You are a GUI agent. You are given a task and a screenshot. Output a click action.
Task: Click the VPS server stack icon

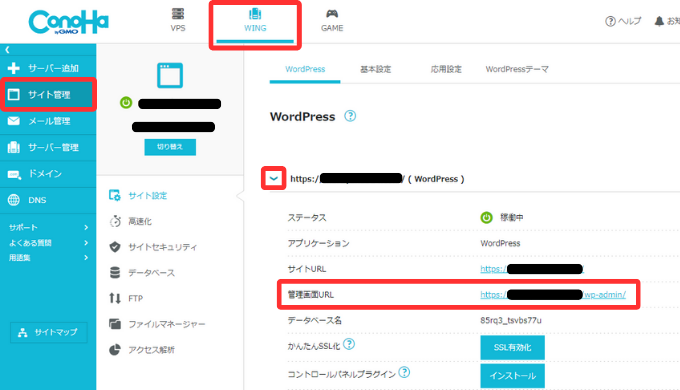[x=178, y=14]
